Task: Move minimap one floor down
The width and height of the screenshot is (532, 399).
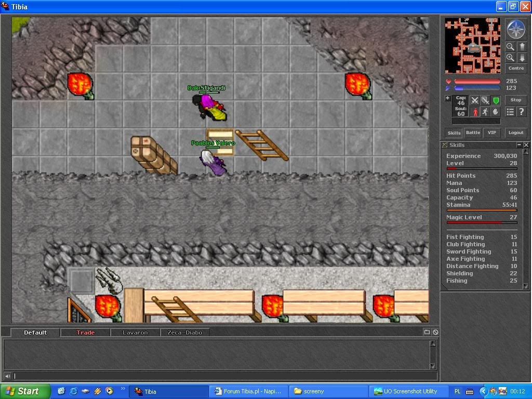Action: pyautogui.click(x=522, y=58)
